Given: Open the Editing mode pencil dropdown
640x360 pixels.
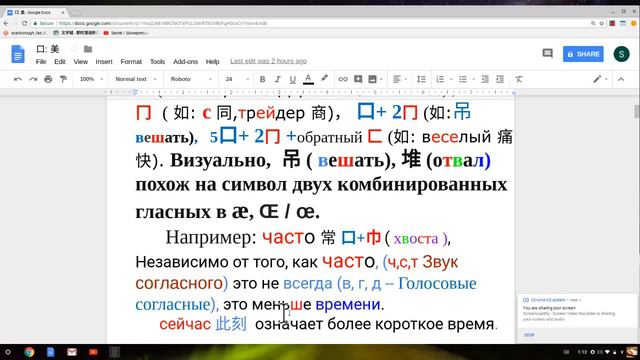Looking at the screenshot, I should (x=600, y=79).
